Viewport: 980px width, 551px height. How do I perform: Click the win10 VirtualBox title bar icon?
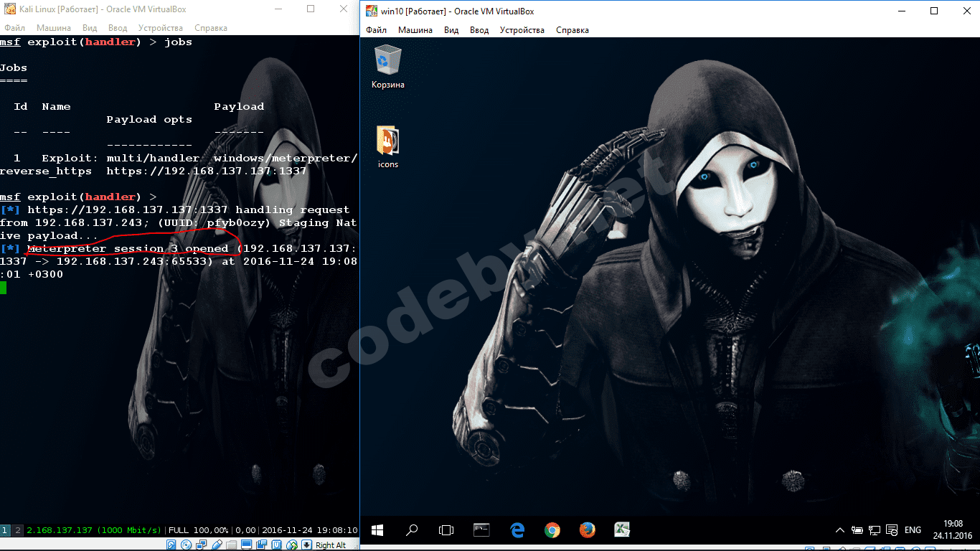372,11
